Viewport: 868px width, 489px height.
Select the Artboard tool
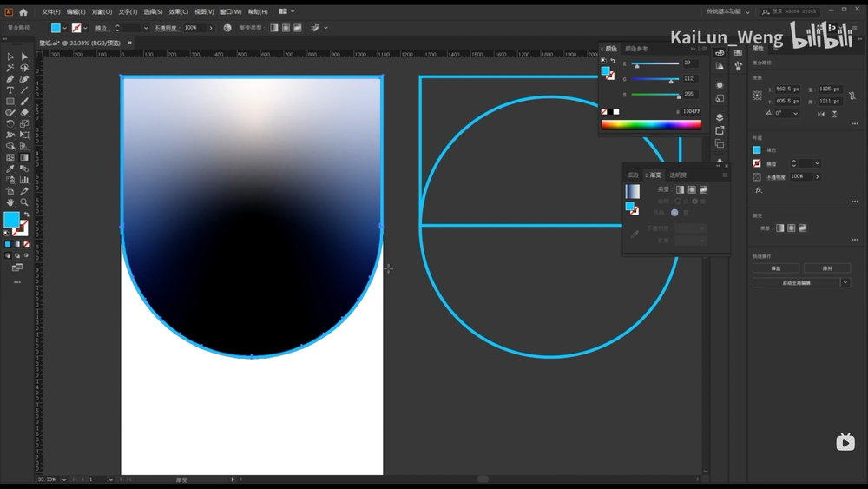(10, 191)
